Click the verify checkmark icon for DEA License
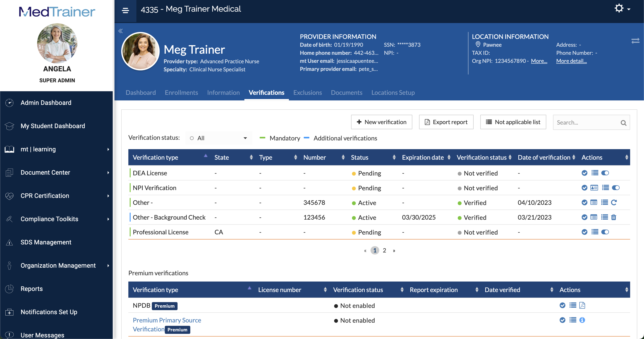Screen dimensions: 644x339 [585, 173]
